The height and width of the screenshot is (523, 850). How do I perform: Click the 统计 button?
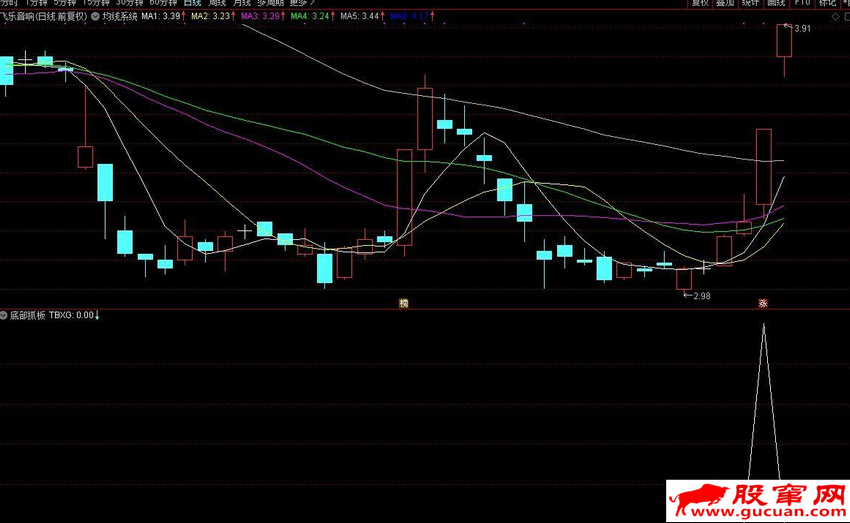point(750,3)
